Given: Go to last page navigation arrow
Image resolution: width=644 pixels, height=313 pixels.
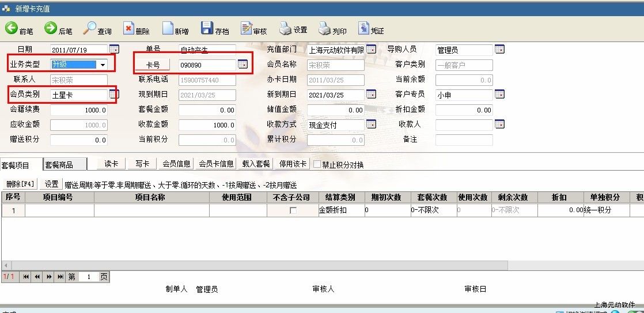Looking at the screenshot, I should (60, 277).
